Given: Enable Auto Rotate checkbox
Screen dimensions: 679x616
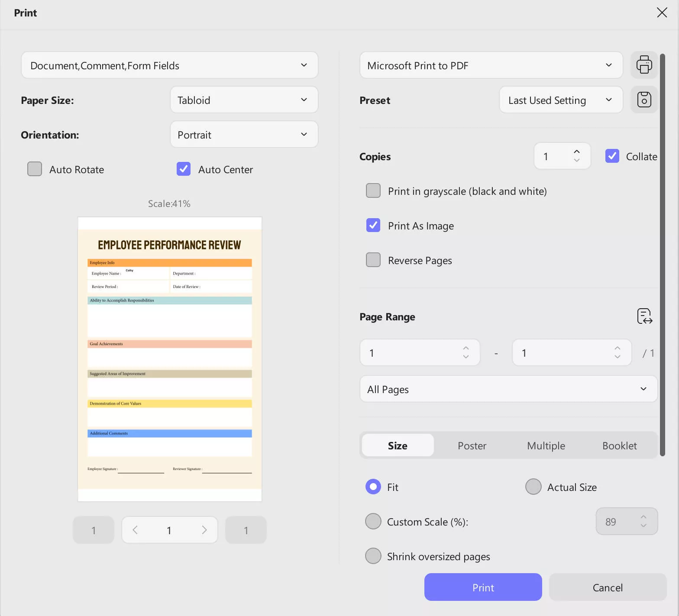Looking at the screenshot, I should 35,169.
